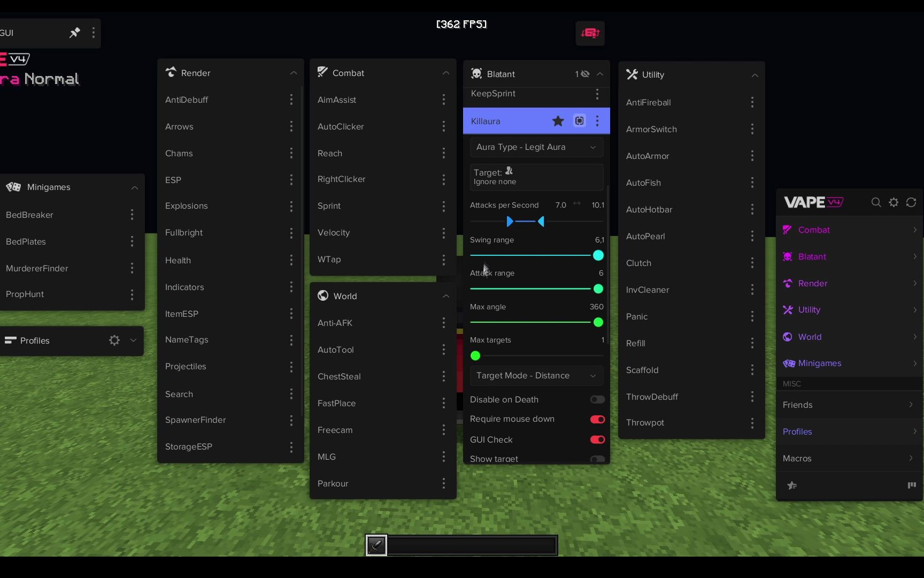Expand the left Profiles panel with its chevron
The image size is (924, 578).
[133, 340]
